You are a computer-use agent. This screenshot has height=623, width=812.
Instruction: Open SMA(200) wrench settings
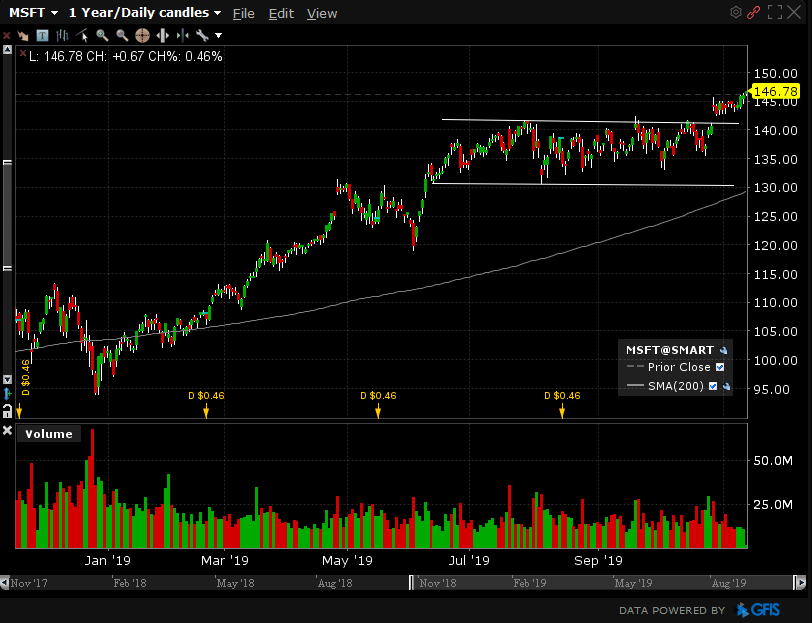726,386
